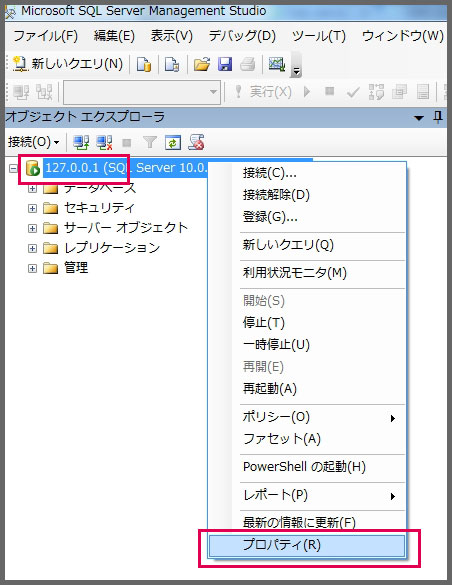Viewport: 452px width, 585px height.
Task: Click the display estimated execution plan icon
Action: coord(376,92)
